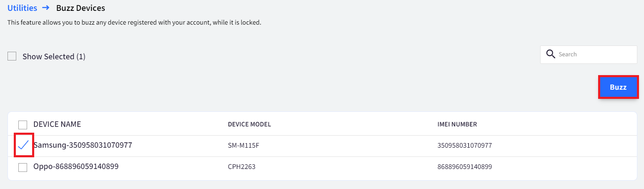
Task: Select the Samsung-350958031070977 device name
Action: 83,145
